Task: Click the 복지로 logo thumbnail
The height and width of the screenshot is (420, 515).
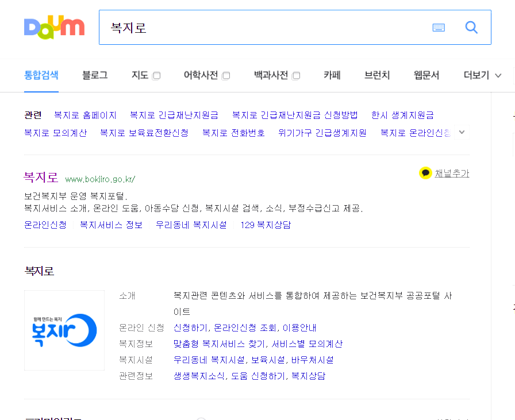Action: (64, 330)
